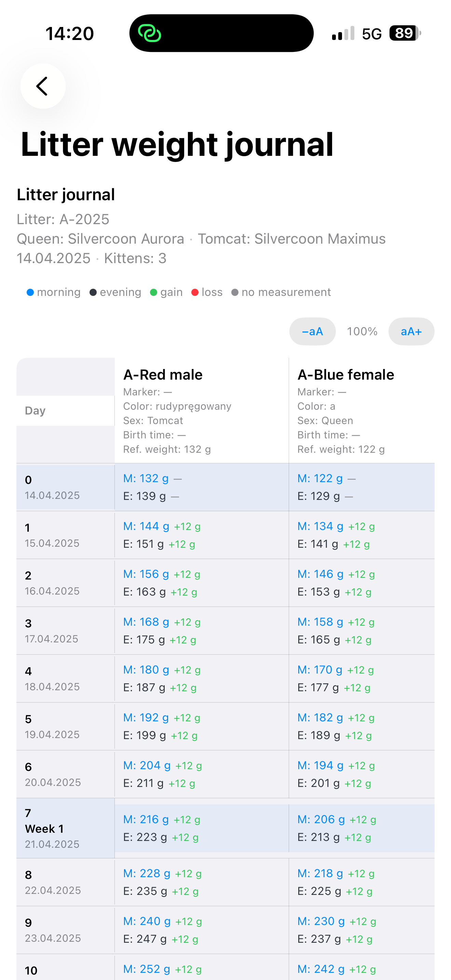
Task: Tap the red loss legend dot
Action: tap(195, 292)
